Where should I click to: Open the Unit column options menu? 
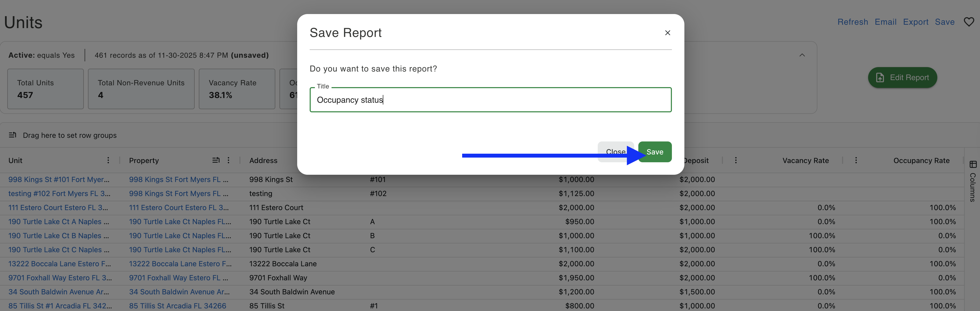click(x=108, y=160)
